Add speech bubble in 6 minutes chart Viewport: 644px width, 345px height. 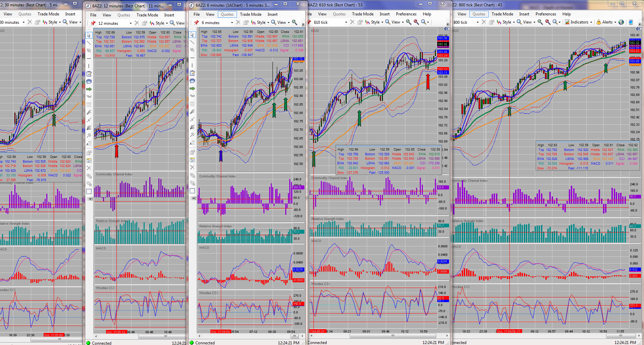(192, 81)
